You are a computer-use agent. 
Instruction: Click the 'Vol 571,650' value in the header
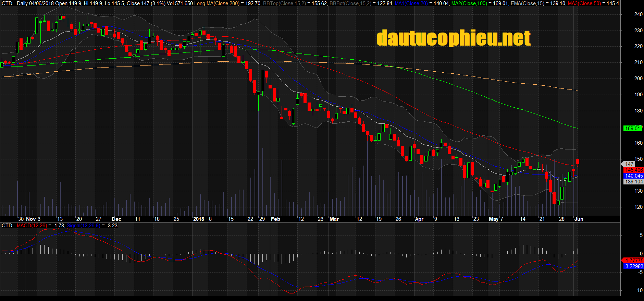pyautogui.click(x=180, y=3)
